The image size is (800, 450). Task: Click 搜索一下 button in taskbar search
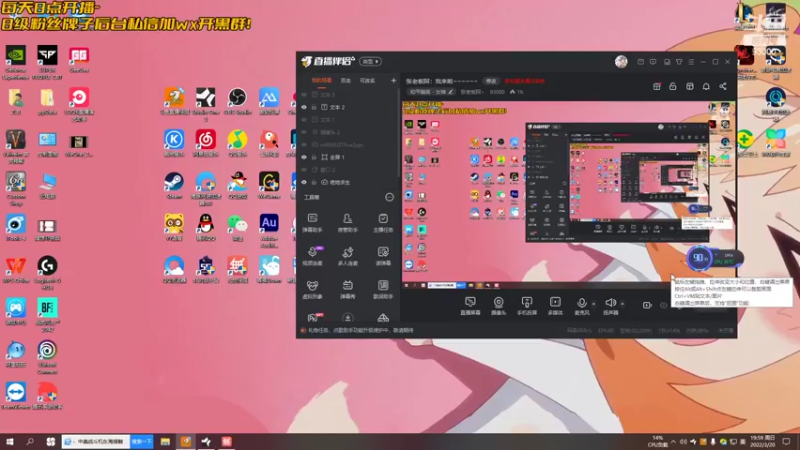coord(141,441)
